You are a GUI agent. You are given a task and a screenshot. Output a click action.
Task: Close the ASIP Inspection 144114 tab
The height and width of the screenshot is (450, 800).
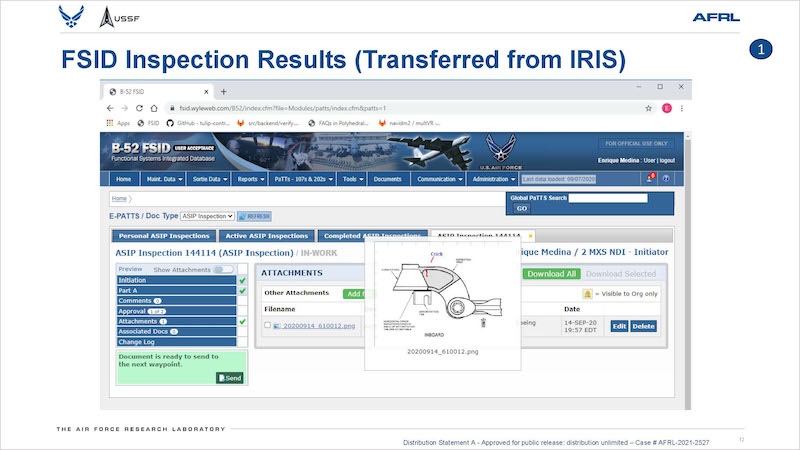click(531, 236)
